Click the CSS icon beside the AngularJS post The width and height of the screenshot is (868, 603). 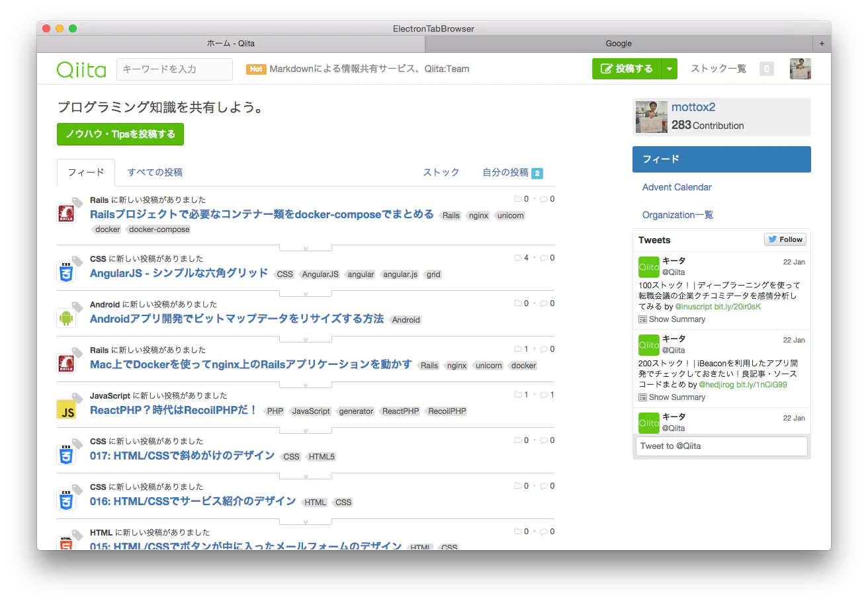click(x=65, y=272)
